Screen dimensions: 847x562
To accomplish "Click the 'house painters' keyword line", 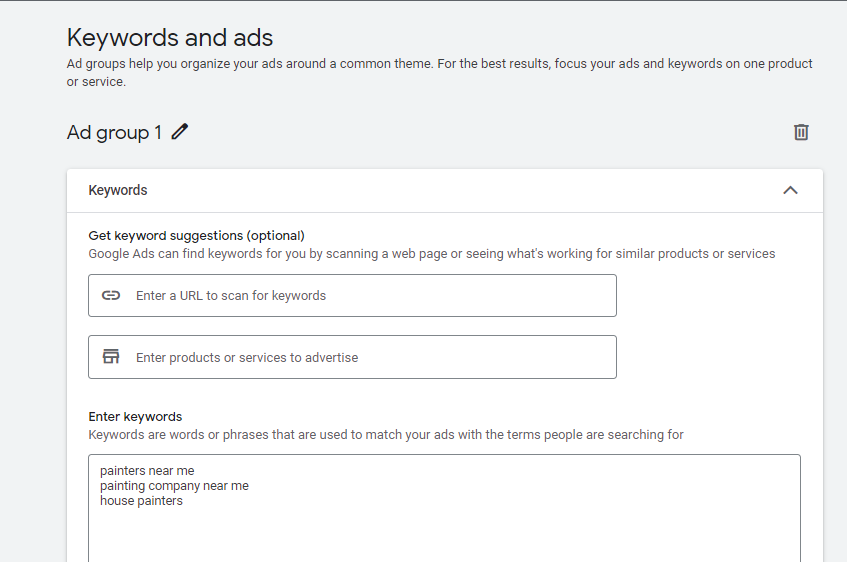I will coord(141,501).
